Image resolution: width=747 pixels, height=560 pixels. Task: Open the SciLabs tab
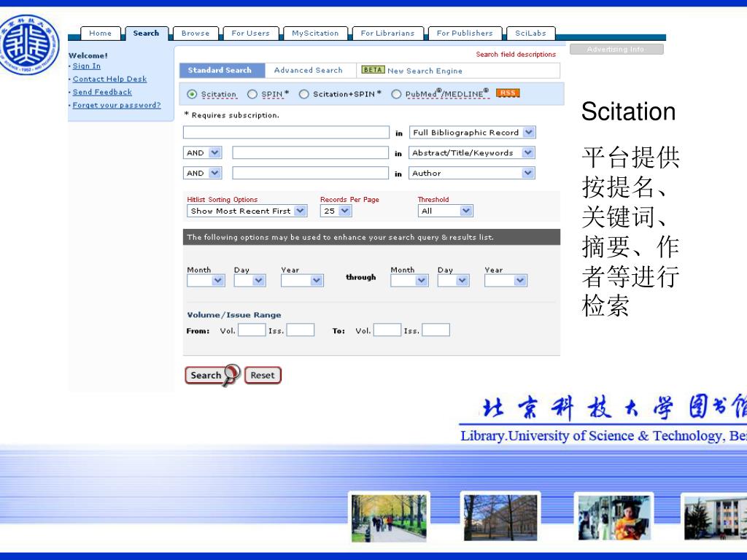531,34
